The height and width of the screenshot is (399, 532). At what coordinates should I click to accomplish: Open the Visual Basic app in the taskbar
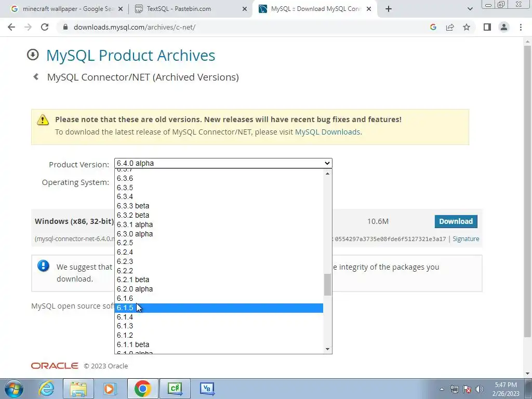coord(207,389)
